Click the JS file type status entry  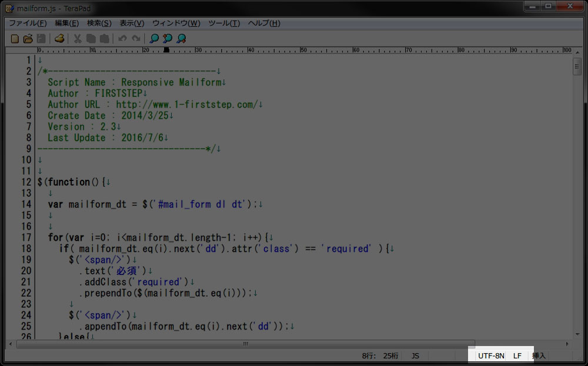point(415,356)
